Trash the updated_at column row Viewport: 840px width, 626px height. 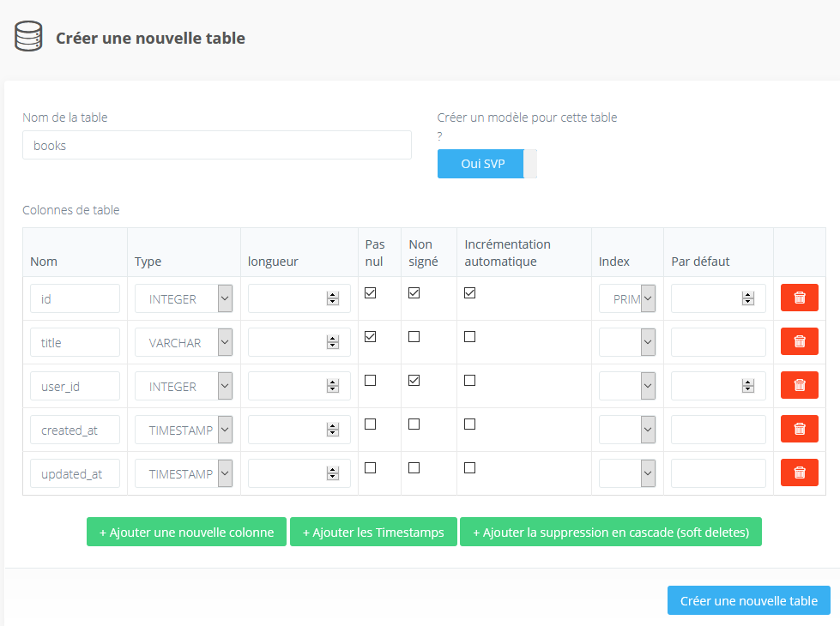pyautogui.click(x=799, y=473)
